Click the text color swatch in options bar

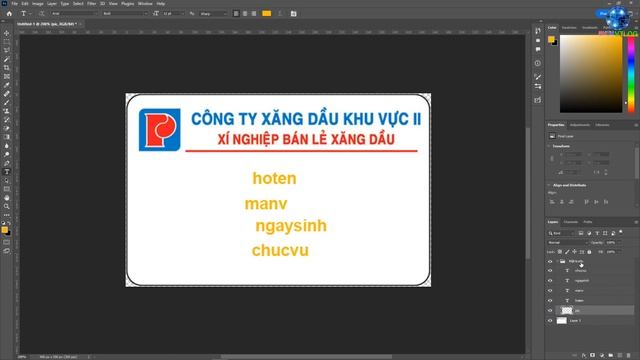coord(267,13)
